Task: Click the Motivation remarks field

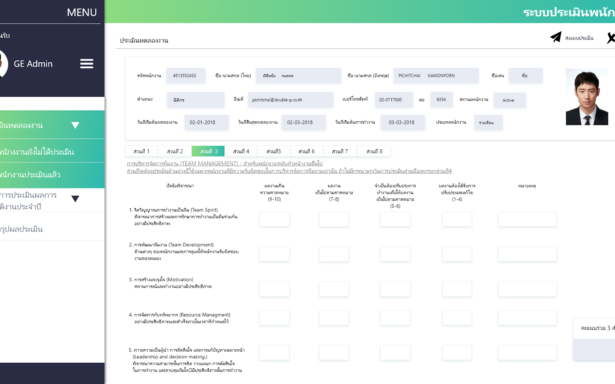Action: point(527,289)
